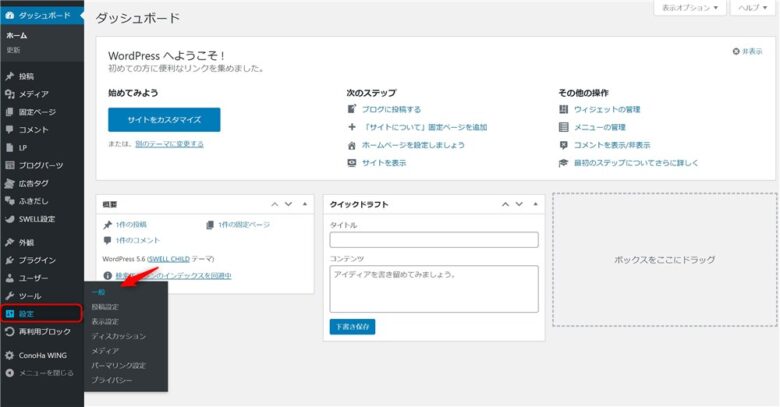Screen dimensions: 780x407
Task: Click the ふきだし speech balloon icon
Action: [x=9, y=201]
